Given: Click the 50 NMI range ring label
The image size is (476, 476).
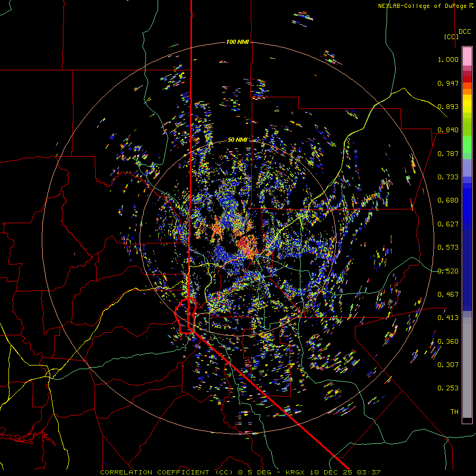Looking at the screenshot, I should tap(237, 140).
